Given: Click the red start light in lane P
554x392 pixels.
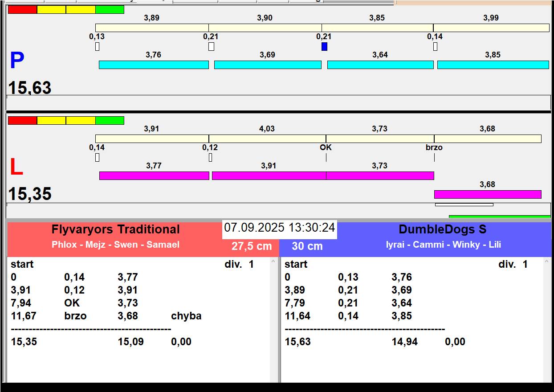Looking at the screenshot, I should tap(22, 9).
